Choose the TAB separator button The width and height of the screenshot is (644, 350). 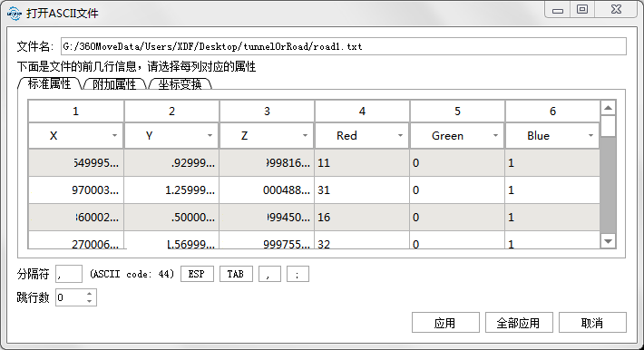tap(236, 274)
